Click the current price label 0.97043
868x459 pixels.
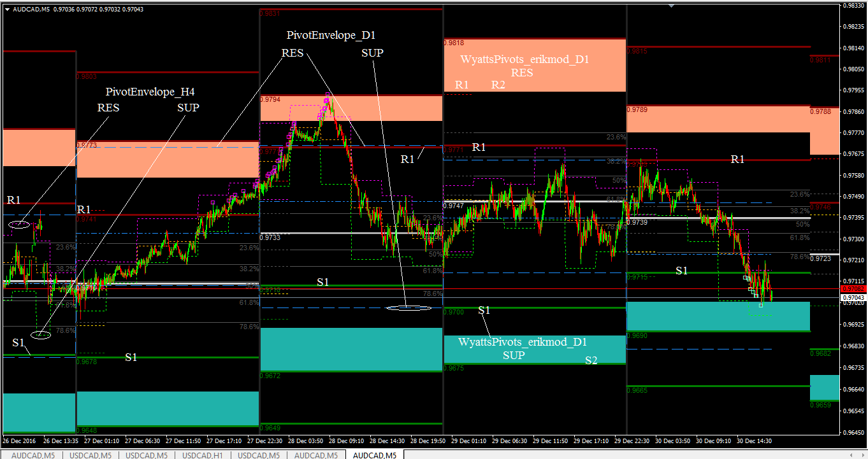tap(854, 297)
